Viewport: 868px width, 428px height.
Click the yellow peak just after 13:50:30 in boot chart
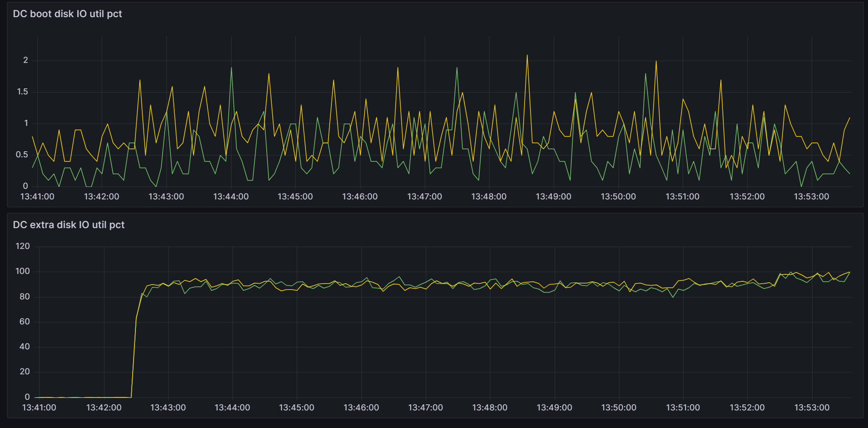click(x=656, y=62)
